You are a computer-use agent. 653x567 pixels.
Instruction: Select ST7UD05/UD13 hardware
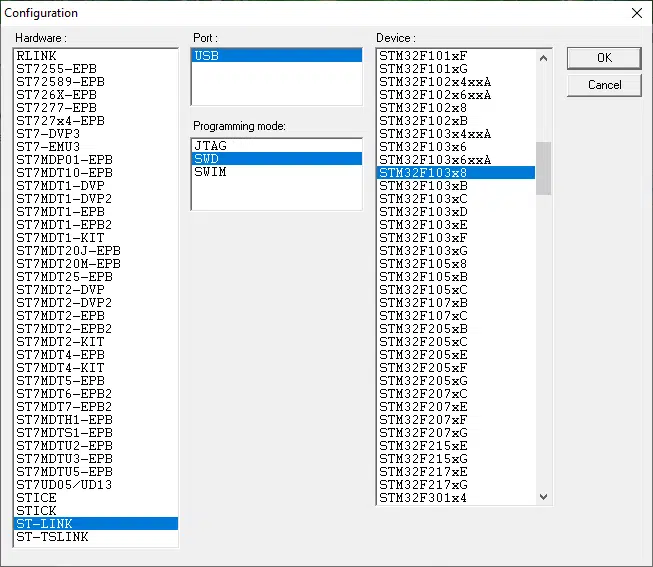(96, 485)
